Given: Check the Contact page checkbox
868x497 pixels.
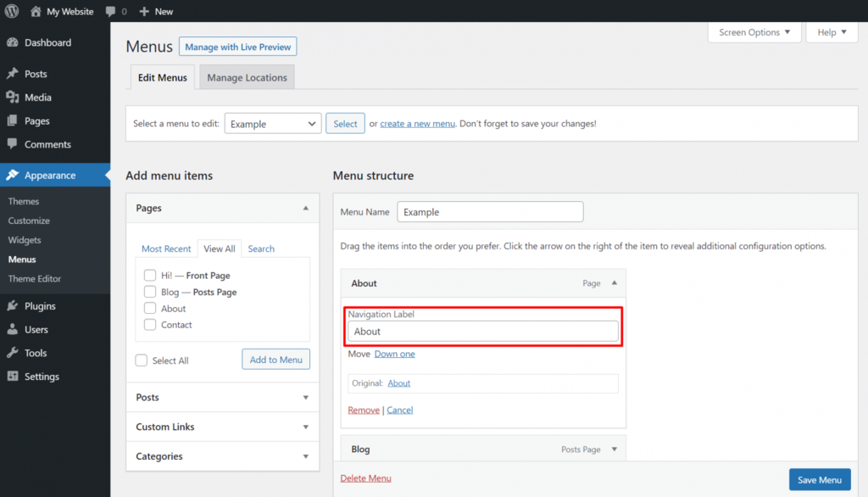Looking at the screenshot, I should pyautogui.click(x=150, y=325).
